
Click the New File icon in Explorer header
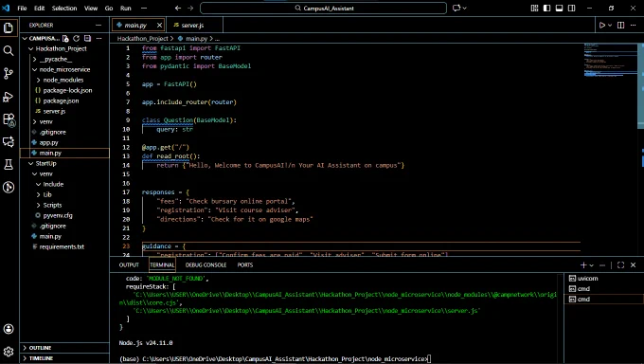click(65, 38)
